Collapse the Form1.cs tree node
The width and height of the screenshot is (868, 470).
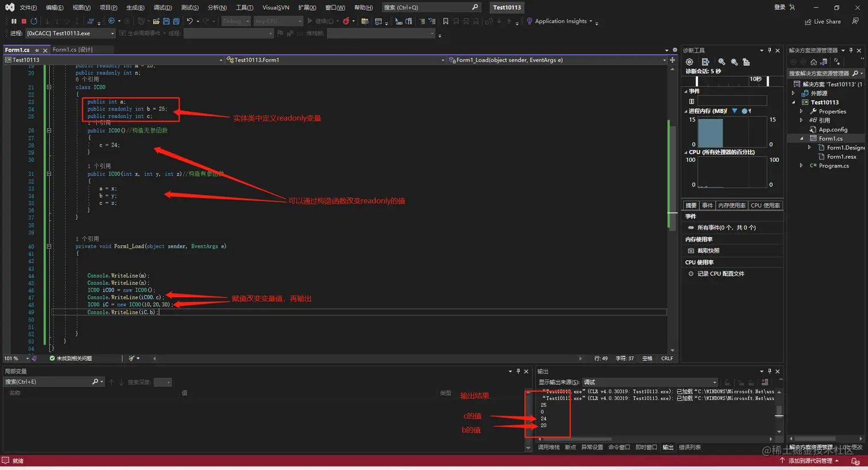coord(801,139)
